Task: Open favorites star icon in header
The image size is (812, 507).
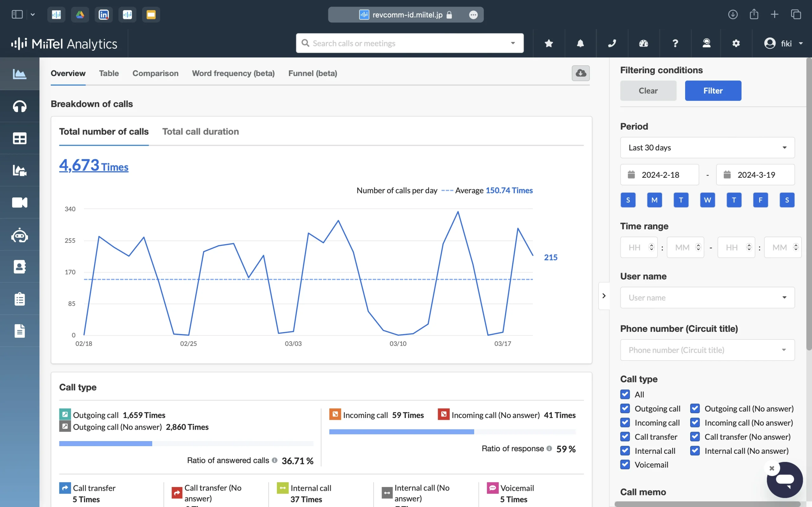Action: (x=549, y=43)
